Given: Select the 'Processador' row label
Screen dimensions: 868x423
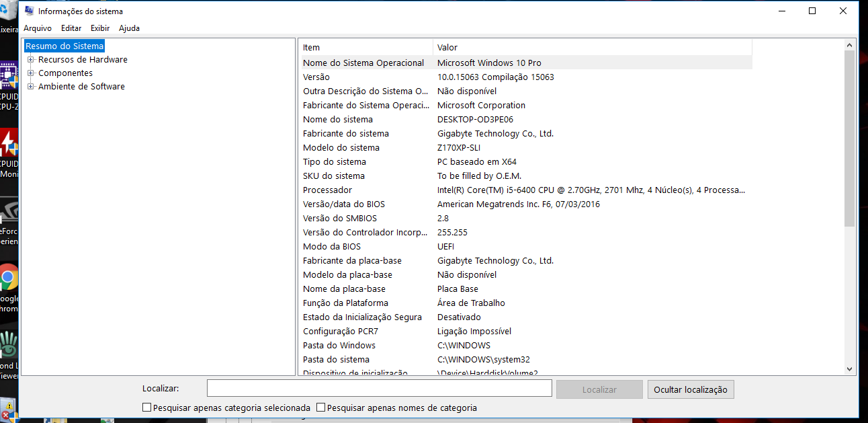Looking at the screenshot, I should [327, 190].
